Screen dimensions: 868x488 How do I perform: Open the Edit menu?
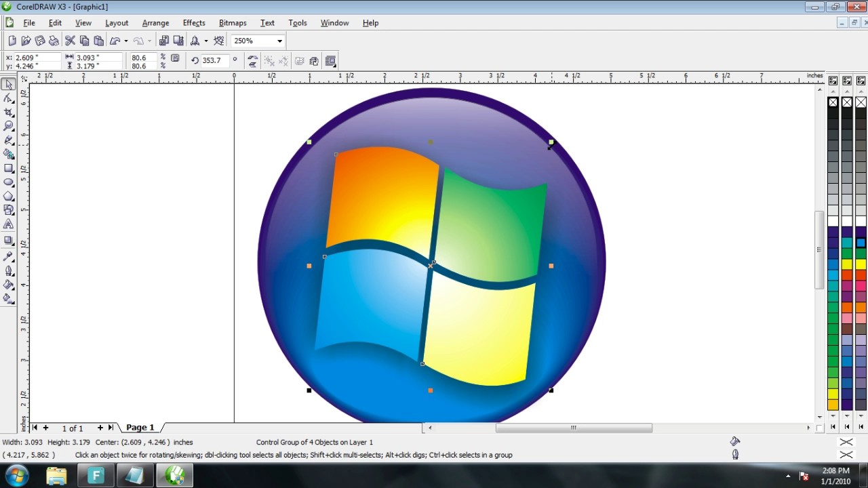55,22
